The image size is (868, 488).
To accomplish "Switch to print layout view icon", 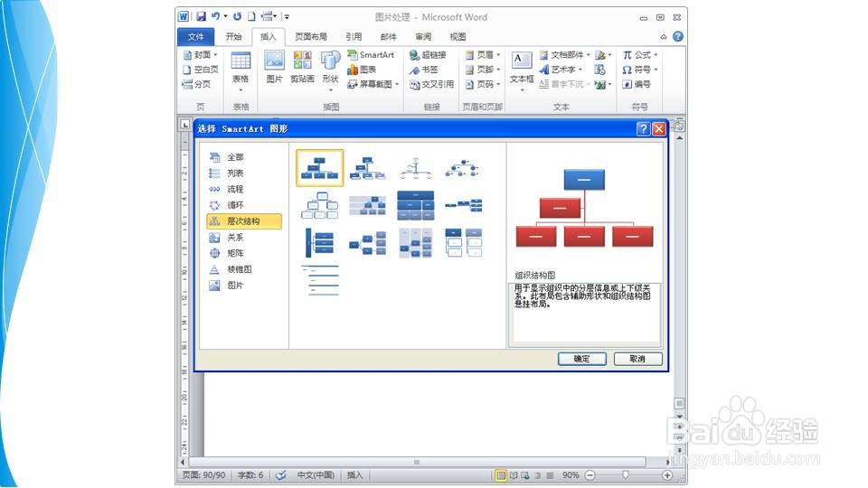I will [500, 474].
